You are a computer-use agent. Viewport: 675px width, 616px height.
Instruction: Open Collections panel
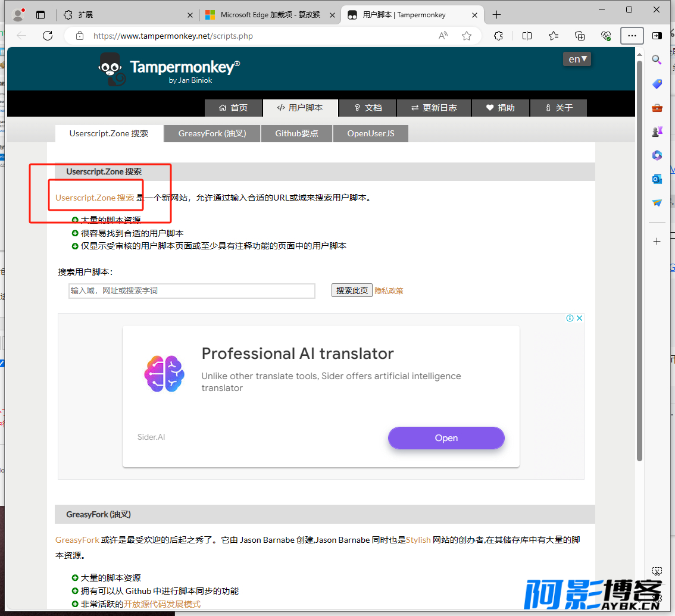tap(580, 36)
